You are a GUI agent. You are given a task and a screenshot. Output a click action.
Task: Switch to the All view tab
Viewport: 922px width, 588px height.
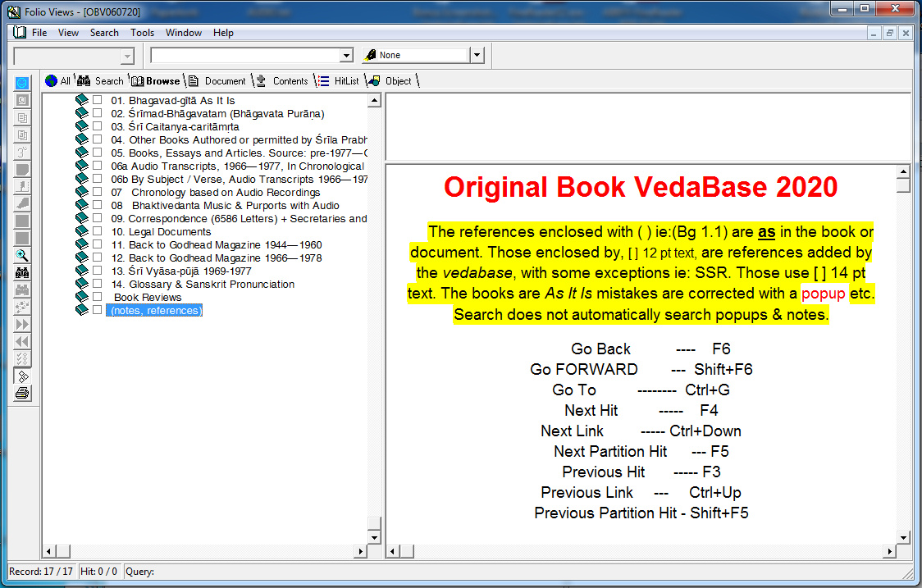(58, 81)
